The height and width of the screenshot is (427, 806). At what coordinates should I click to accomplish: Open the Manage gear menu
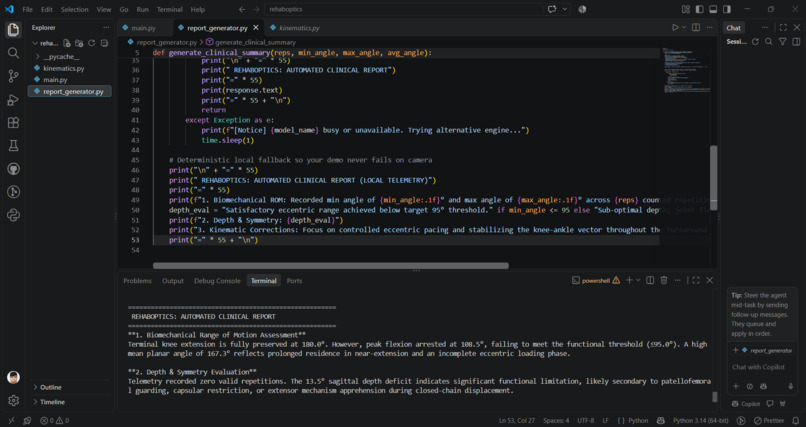pyautogui.click(x=13, y=400)
